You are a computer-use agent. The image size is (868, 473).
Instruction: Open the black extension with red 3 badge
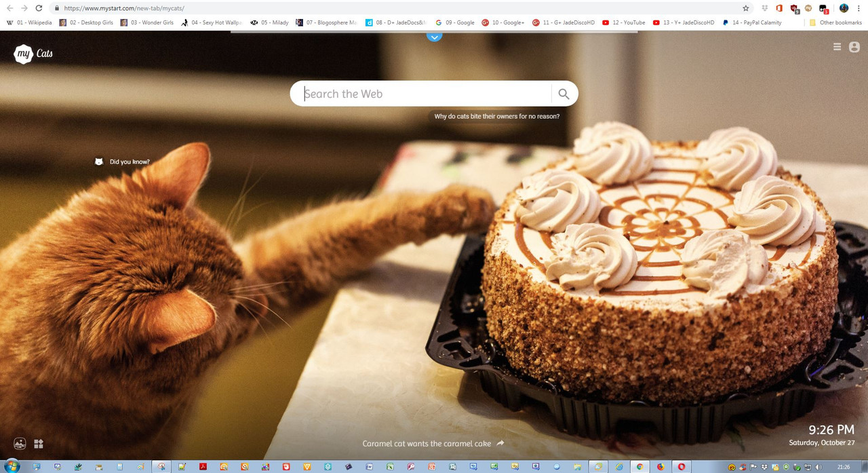(x=824, y=9)
